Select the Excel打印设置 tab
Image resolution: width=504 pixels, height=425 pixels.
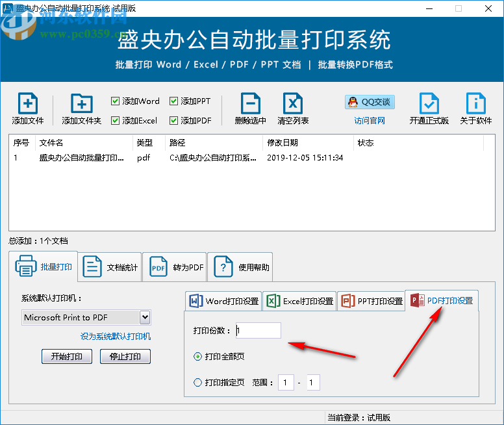click(x=299, y=301)
